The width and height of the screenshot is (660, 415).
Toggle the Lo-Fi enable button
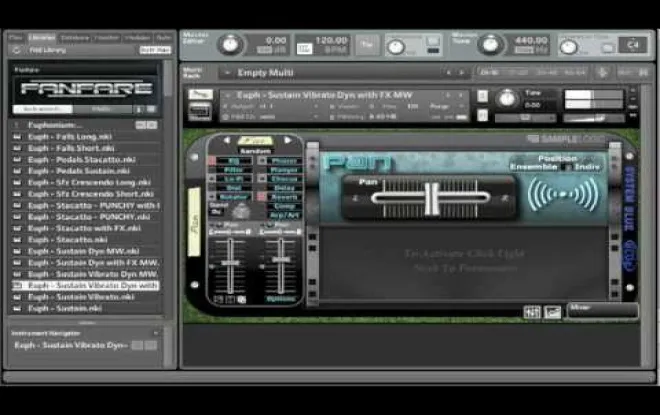pyautogui.click(x=212, y=179)
